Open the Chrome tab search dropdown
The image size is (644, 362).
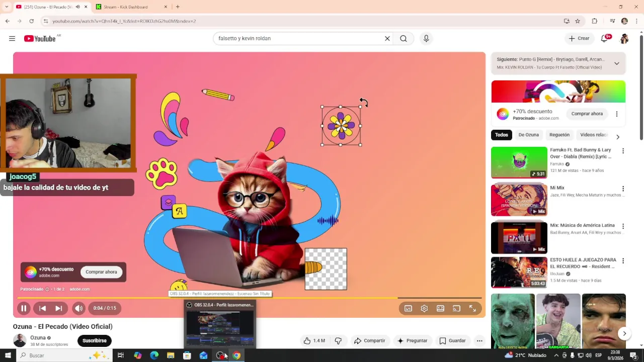(x=7, y=7)
